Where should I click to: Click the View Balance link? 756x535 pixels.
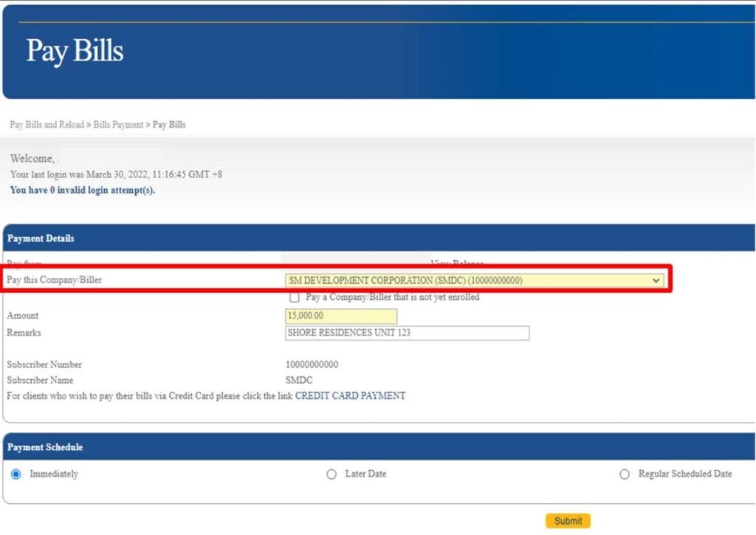point(456,264)
